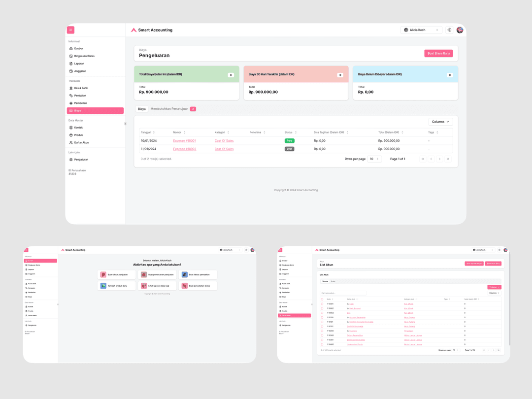Open the Dasbor sidebar item
This screenshot has height=399, width=532.
tap(79, 48)
